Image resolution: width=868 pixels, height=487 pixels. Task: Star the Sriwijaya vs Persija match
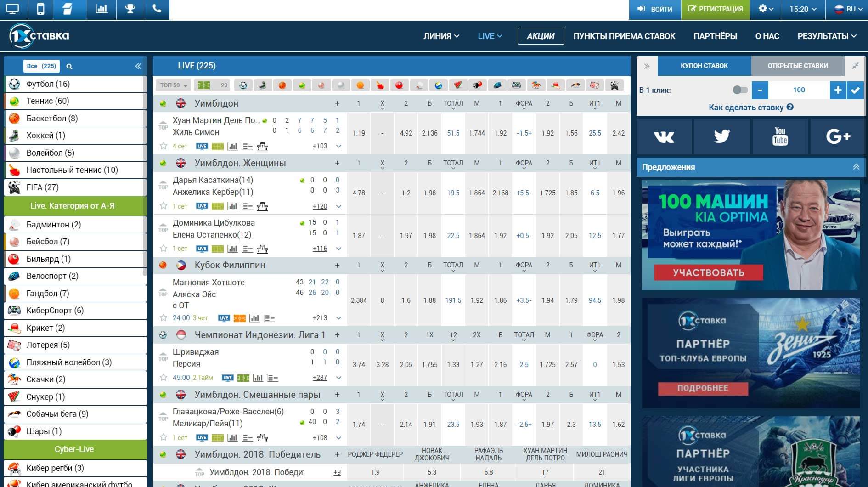pos(163,378)
